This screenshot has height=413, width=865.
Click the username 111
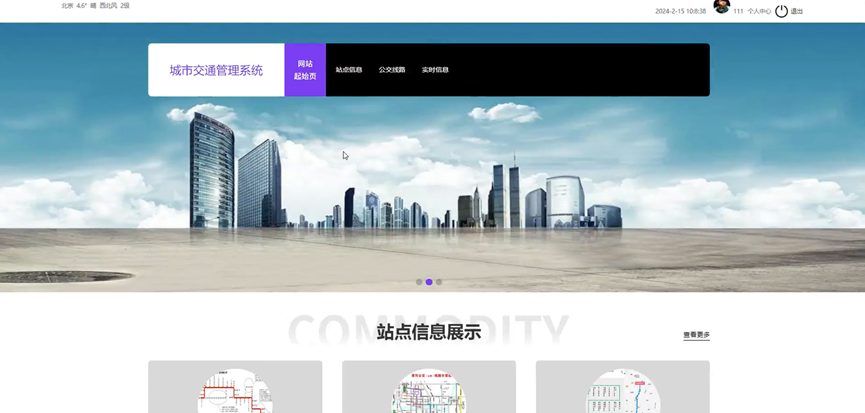coord(738,11)
